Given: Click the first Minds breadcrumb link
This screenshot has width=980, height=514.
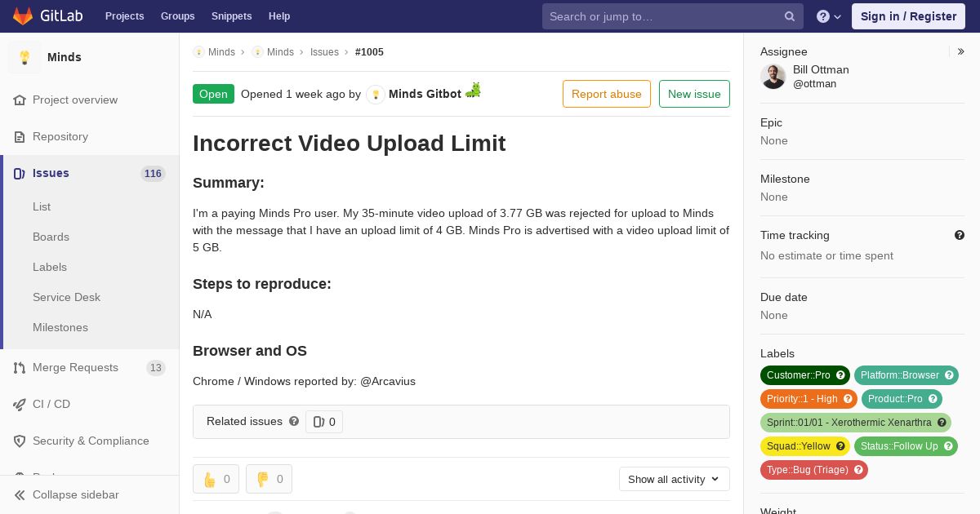Looking at the screenshot, I should coord(214,52).
